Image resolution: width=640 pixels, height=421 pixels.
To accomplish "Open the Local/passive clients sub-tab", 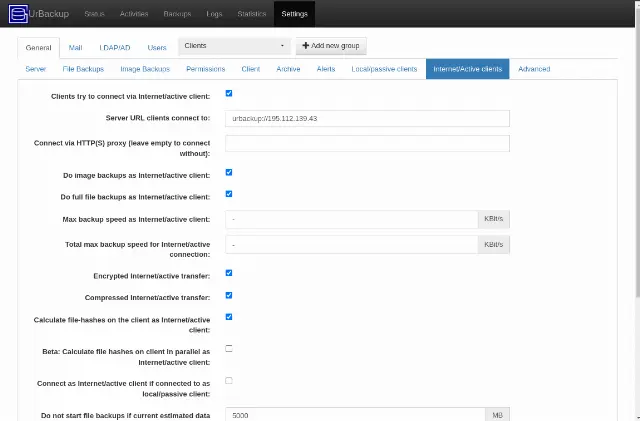I will pos(384,69).
